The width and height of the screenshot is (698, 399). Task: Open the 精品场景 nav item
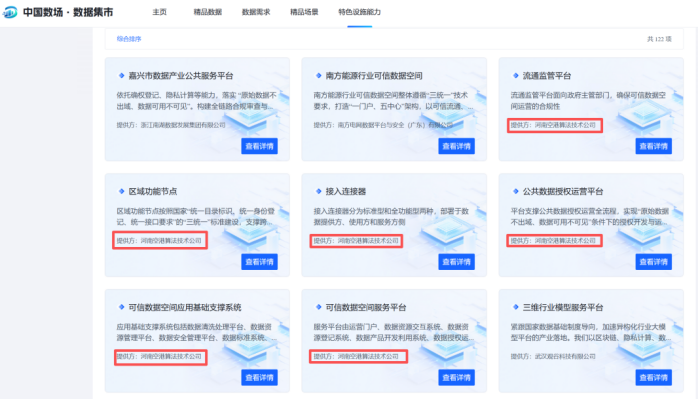tap(304, 12)
